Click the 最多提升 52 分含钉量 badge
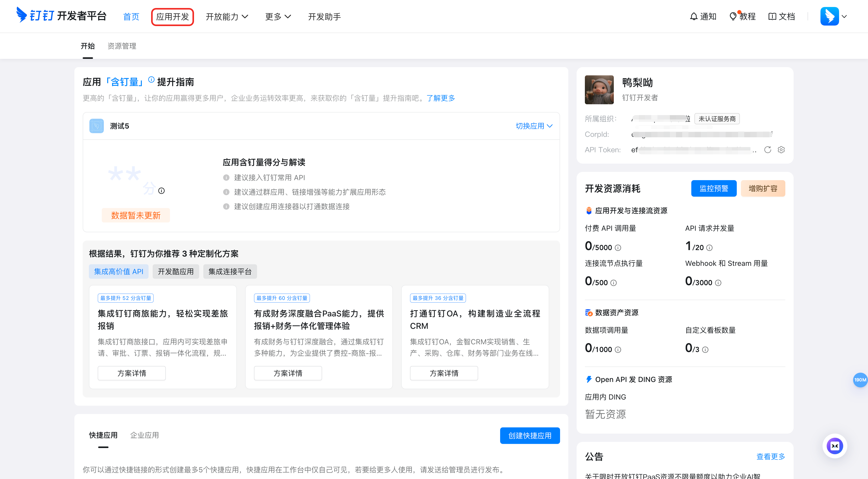The width and height of the screenshot is (868, 479). tap(125, 298)
